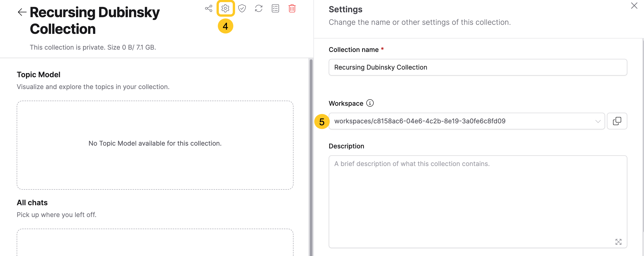
Task: Delete the collection via red trash icon
Action: (x=292, y=8)
